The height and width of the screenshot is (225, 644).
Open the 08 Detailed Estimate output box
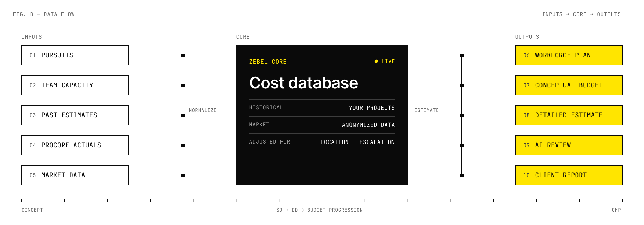click(569, 115)
